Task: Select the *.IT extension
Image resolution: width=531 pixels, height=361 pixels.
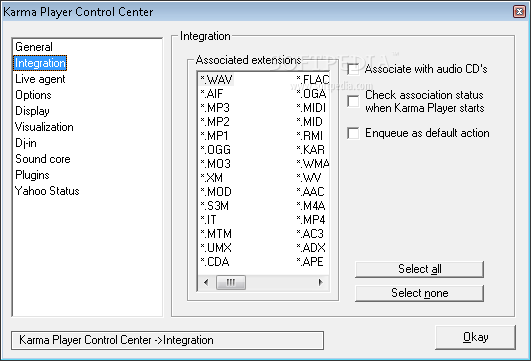Action: pyautogui.click(x=208, y=220)
